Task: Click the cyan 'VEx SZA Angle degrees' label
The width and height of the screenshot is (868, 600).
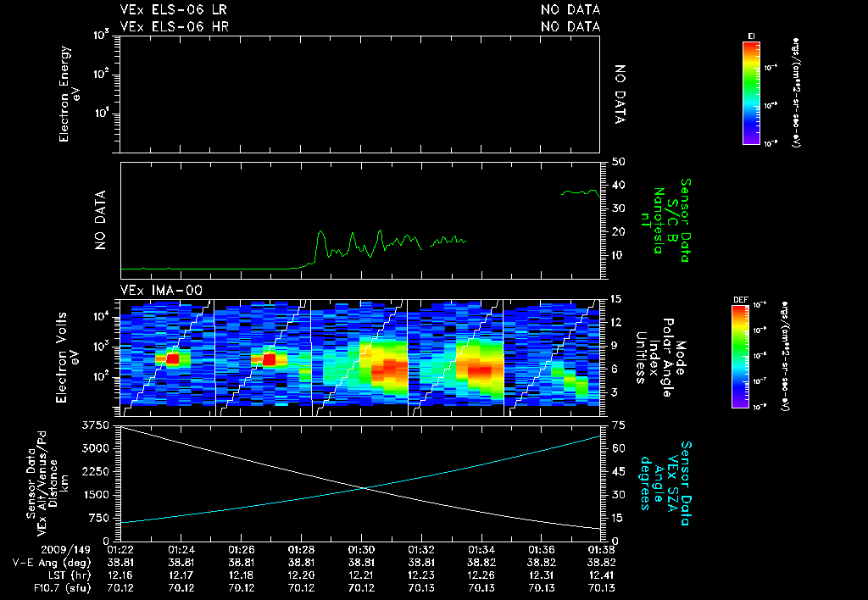Action: [x=665, y=483]
